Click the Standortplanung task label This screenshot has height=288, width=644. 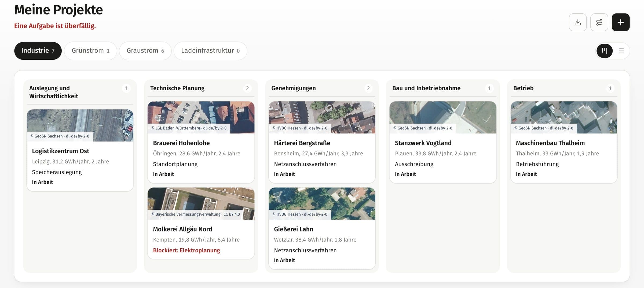click(x=175, y=164)
